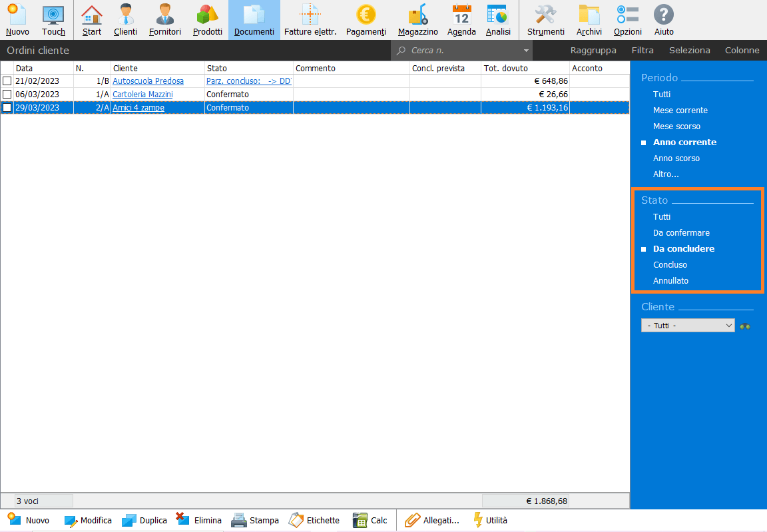The image size is (767, 532).
Task: Tick checkbox for Amici 4 zampe order
Action: click(7, 108)
